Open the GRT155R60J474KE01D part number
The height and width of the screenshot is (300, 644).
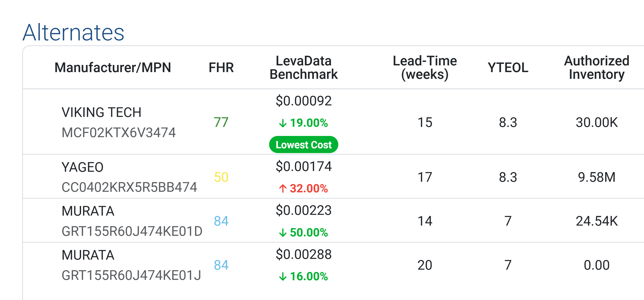132,231
